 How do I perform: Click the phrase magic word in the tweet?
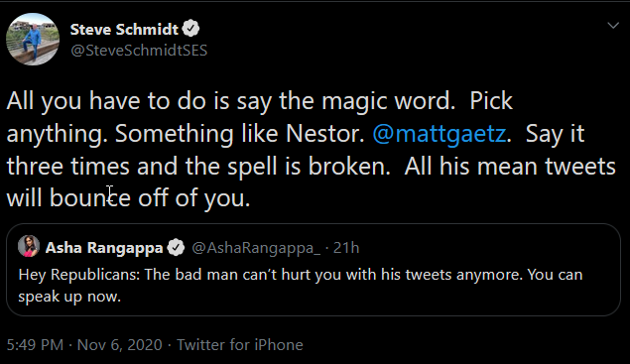coord(388,100)
